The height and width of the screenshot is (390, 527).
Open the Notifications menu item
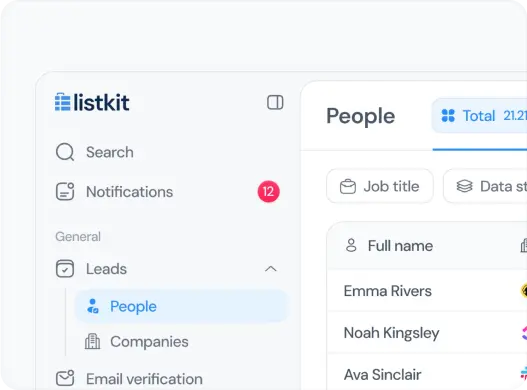(129, 192)
